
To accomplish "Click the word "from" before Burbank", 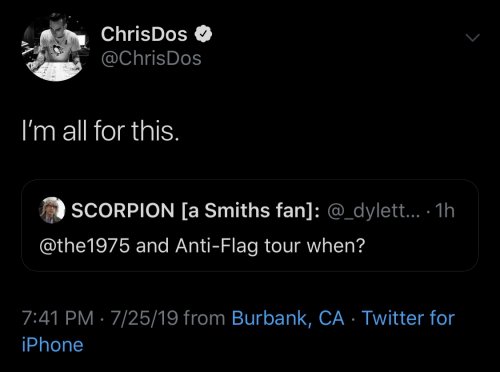I will point(205,318).
